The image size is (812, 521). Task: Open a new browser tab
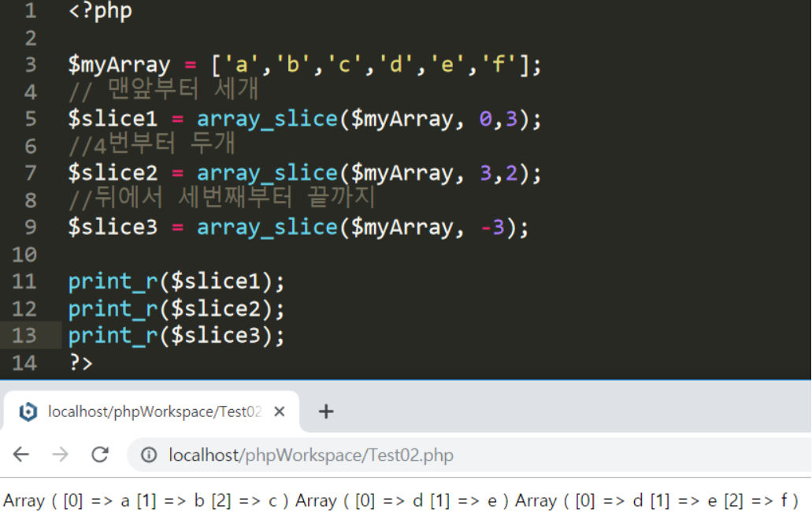tap(326, 411)
